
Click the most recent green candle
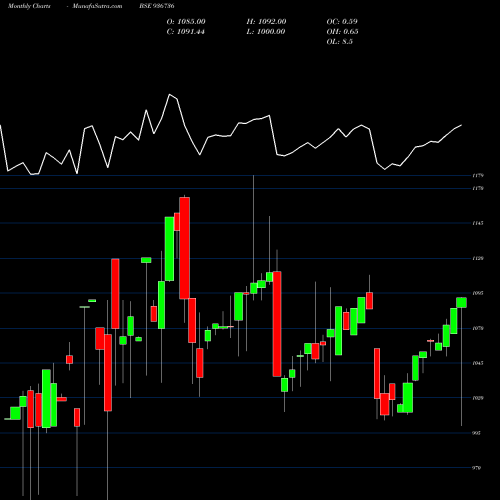coord(461,302)
